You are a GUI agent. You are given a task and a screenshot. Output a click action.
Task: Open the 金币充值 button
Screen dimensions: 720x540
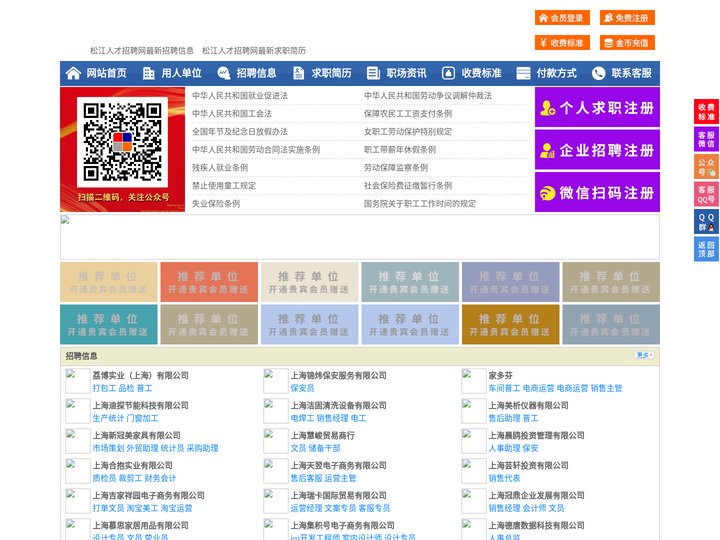[627, 43]
